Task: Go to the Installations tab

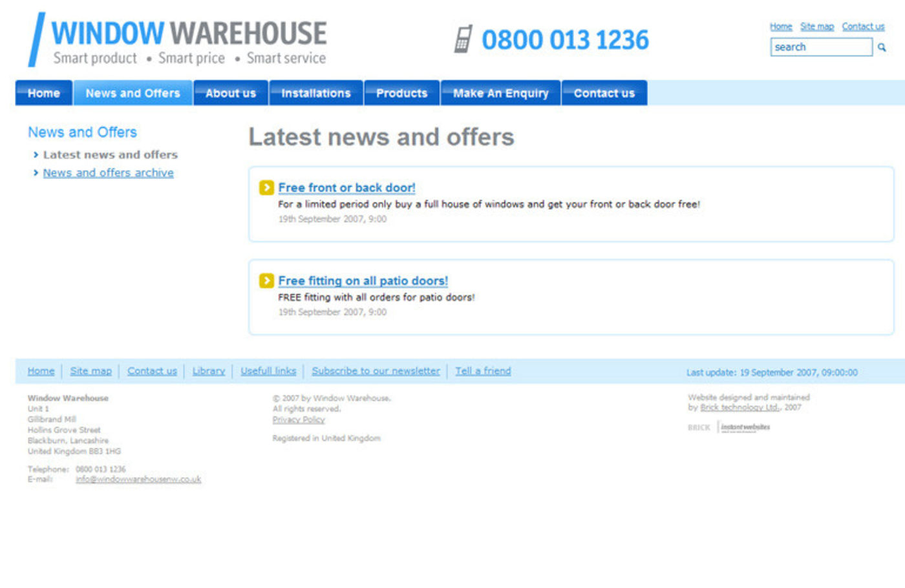Action: (315, 93)
